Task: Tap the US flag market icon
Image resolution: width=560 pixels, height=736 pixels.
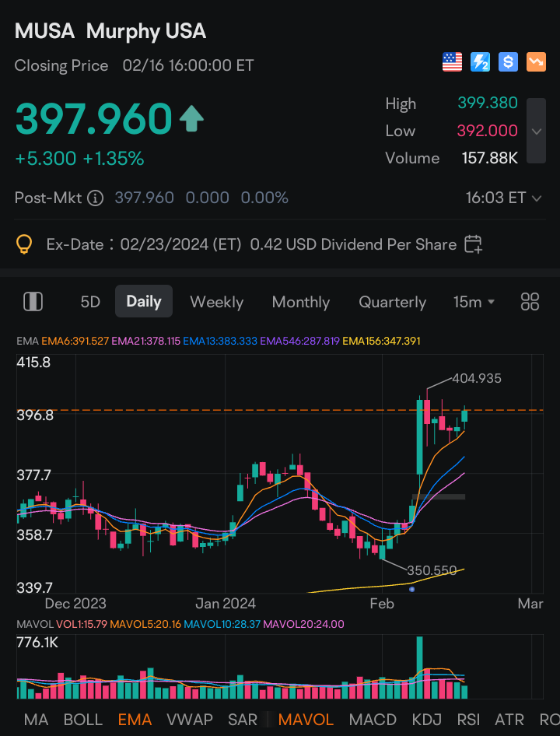Action: click(x=452, y=62)
